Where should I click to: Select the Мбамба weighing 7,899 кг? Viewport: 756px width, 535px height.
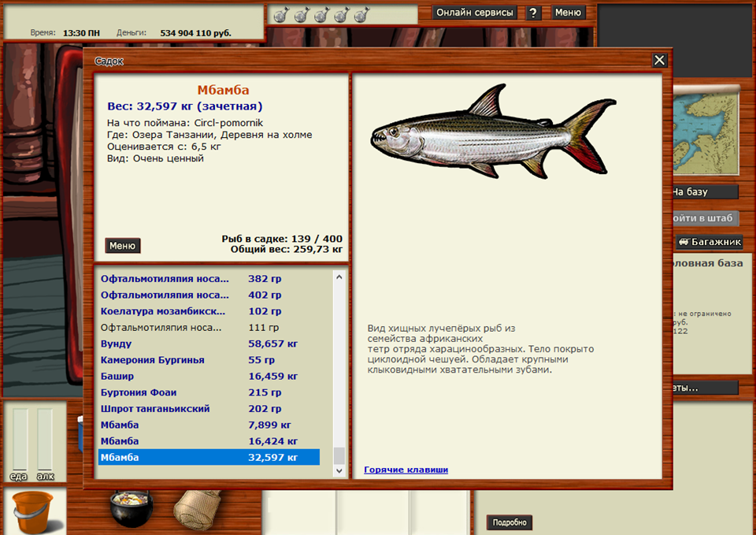[209, 425]
